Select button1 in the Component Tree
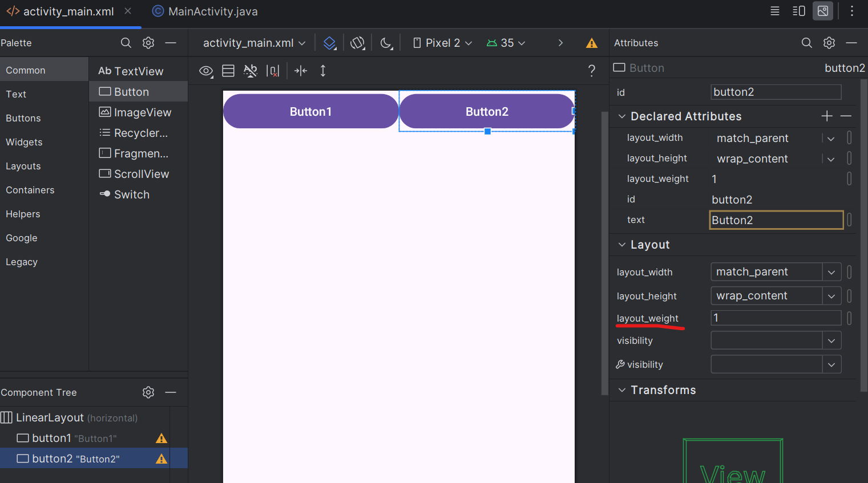This screenshot has height=483, width=868. pos(85,438)
